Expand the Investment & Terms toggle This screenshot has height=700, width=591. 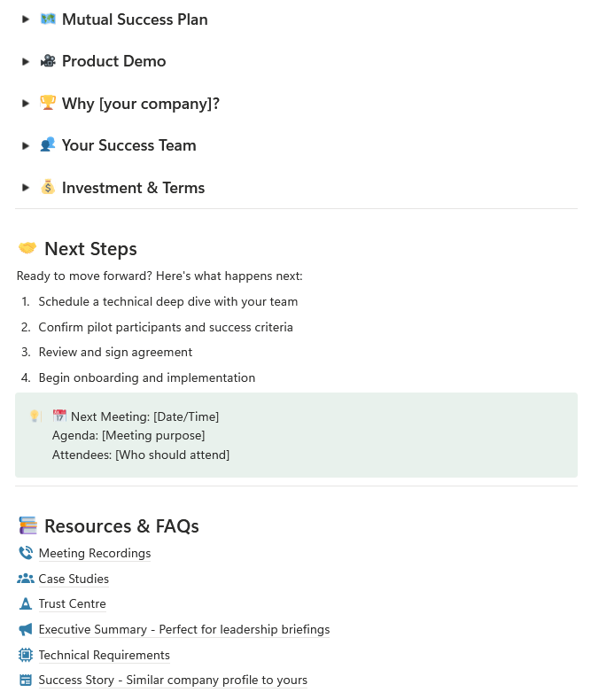click(x=26, y=188)
